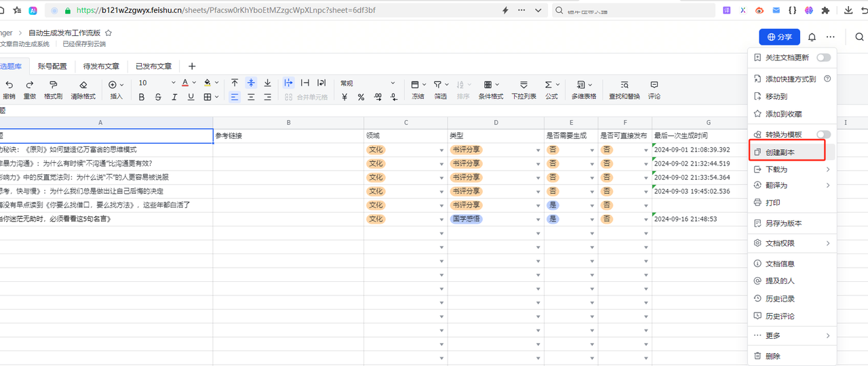Toggle italic formatting

(174, 97)
